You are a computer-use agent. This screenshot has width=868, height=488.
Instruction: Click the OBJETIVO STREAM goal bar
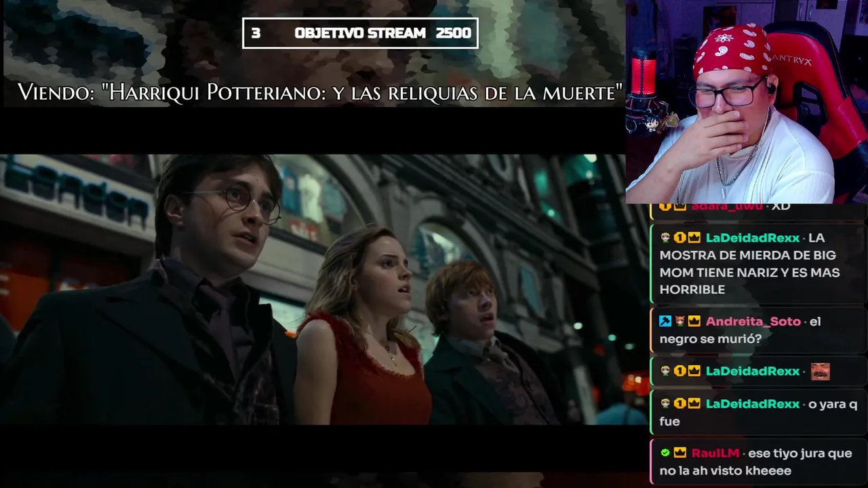(360, 33)
